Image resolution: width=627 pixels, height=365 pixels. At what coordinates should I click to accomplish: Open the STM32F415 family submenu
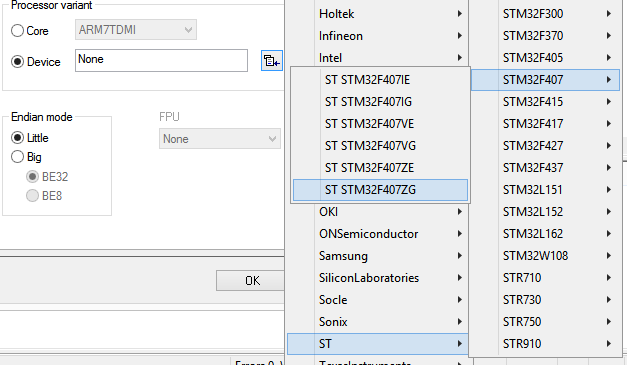[545, 102]
